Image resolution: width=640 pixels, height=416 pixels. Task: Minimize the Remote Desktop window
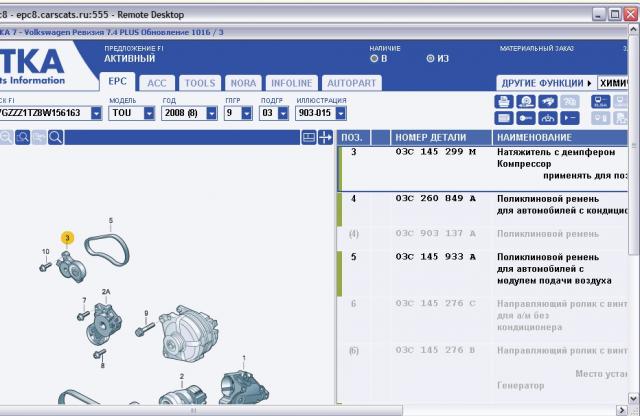click(x=599, y=15)
